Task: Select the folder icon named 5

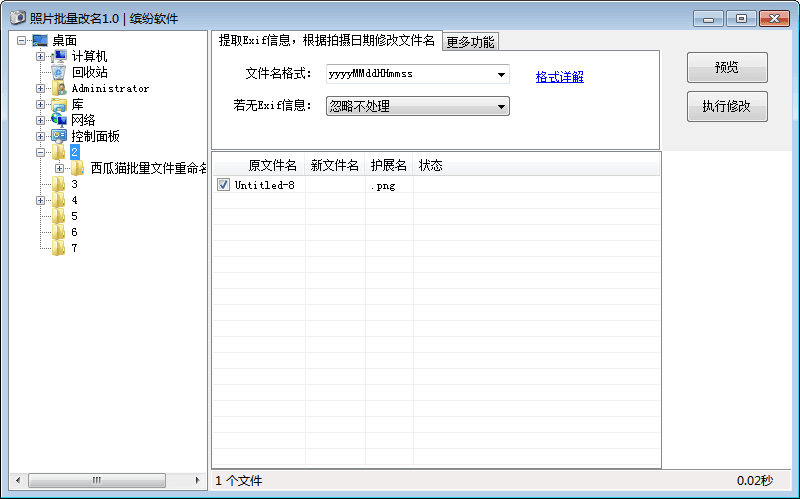Action: click(59, 216)
